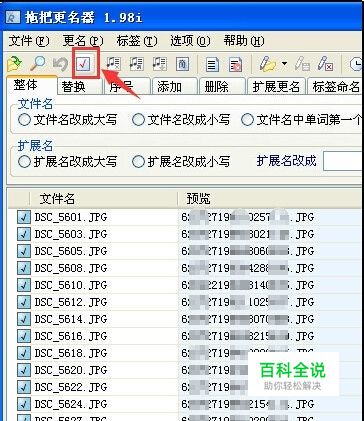Open the 文件(F) menu
This screenshot has width=364, height=421.
29,41
